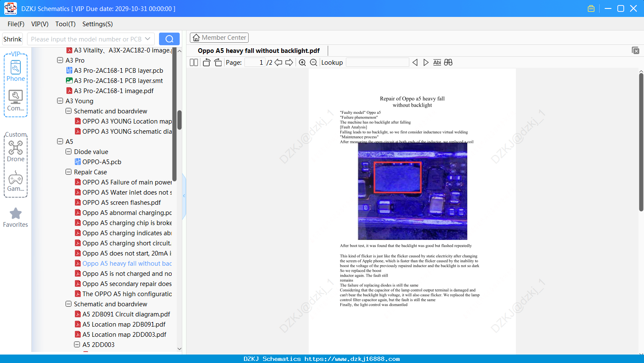Click the Lookup text field
The height and width of the screenshot is (363, 644).
378,63
